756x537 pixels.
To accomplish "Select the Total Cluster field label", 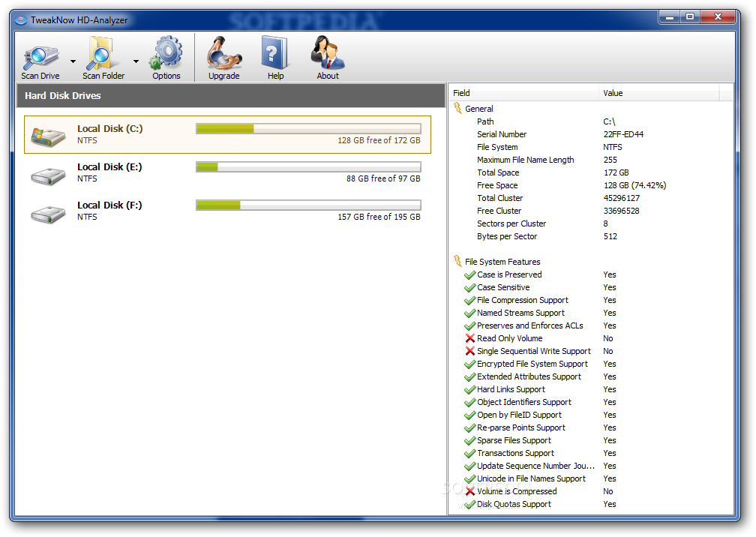I will click(x=499, y=198).
